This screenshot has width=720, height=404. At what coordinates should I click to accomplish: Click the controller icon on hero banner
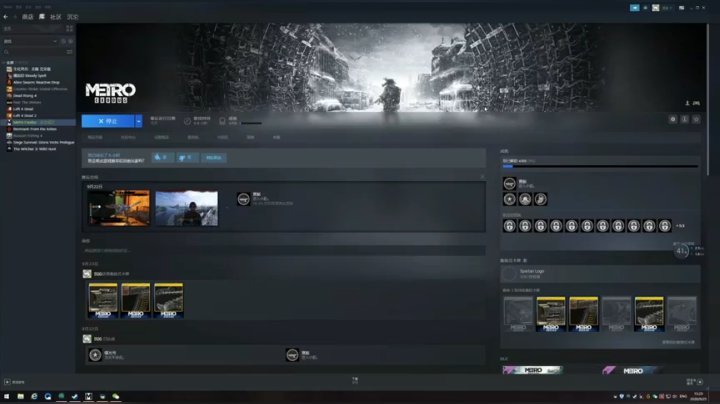point(696,103)
